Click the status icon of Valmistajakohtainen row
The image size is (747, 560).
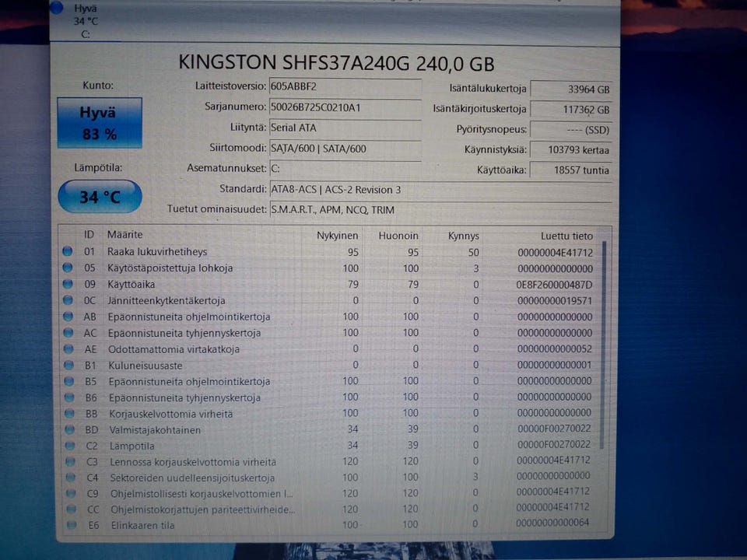(x=70, y=429)
